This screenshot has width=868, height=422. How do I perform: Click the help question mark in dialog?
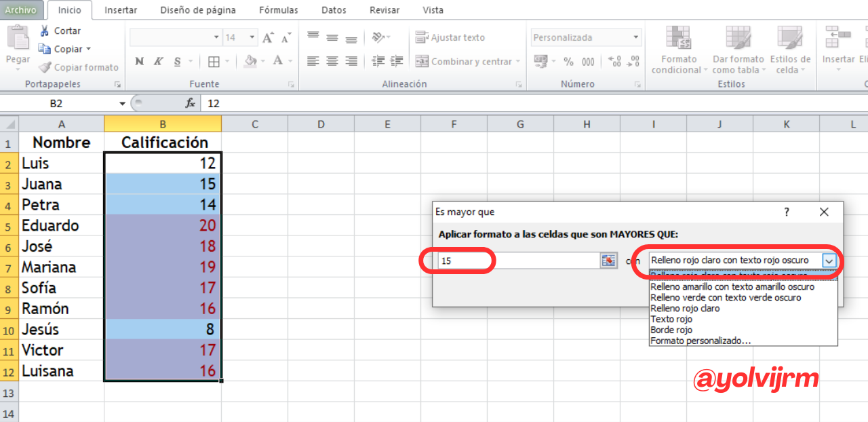tap(787, 212)
